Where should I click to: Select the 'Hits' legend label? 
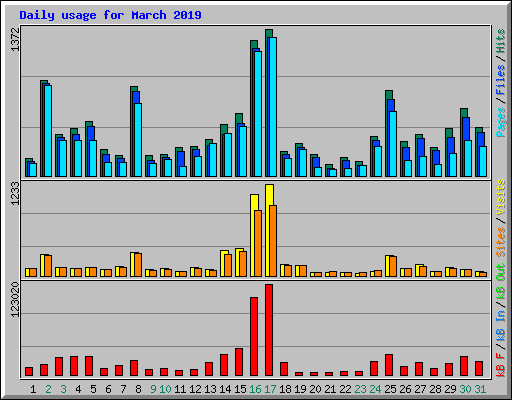tap(500, 41)
